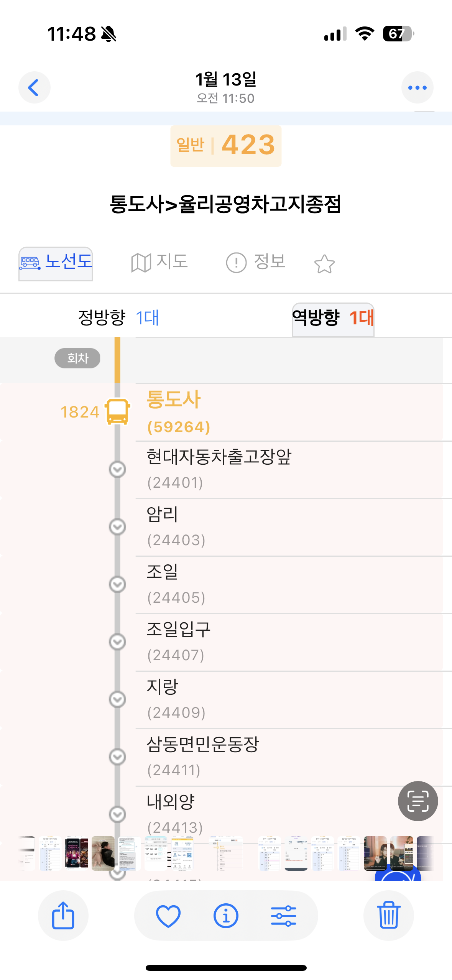Open the three-dot more options menu
452x980 pixels.
(417, 87)
